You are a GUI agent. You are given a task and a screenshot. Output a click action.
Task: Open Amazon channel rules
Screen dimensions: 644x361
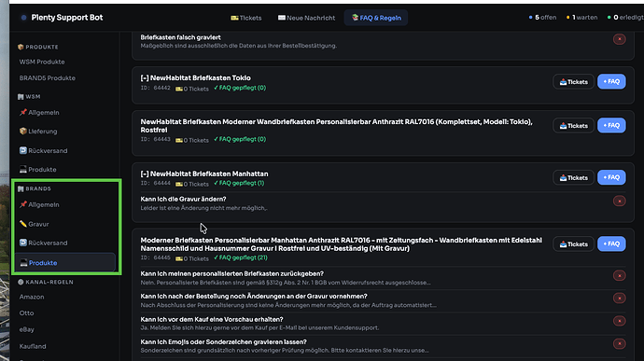[32, 297]
